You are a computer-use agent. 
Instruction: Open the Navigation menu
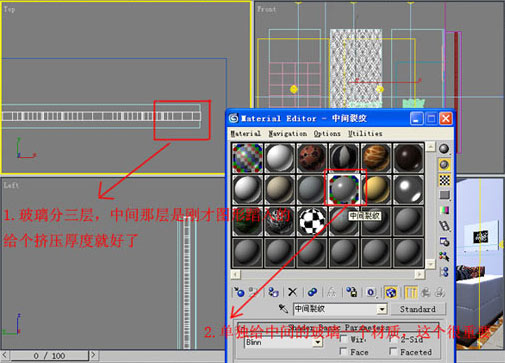288,134
